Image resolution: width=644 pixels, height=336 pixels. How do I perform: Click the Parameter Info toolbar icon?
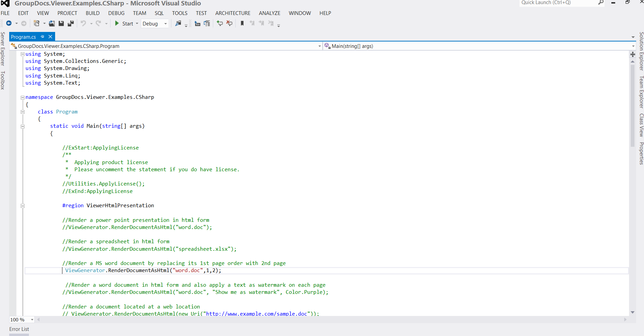207,23
